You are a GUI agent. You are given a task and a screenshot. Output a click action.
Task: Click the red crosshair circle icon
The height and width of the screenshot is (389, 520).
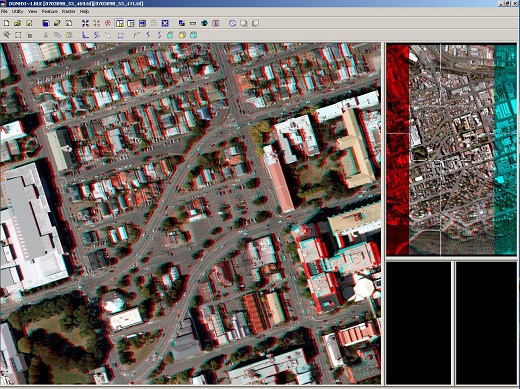click(x=108, y=23)
